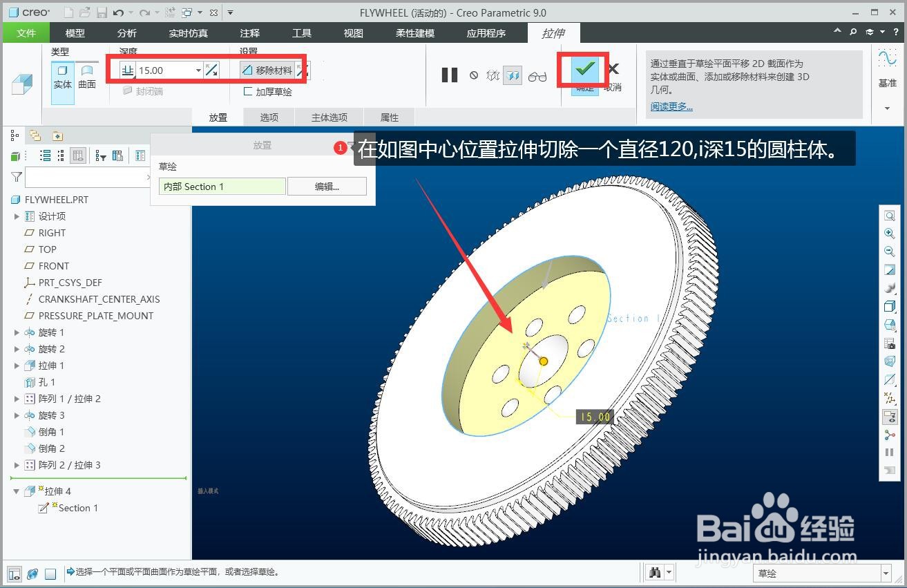Switch to the 分析 ribbon tab
This screenshot has height=588, width=907.
[x=127, y=32]
